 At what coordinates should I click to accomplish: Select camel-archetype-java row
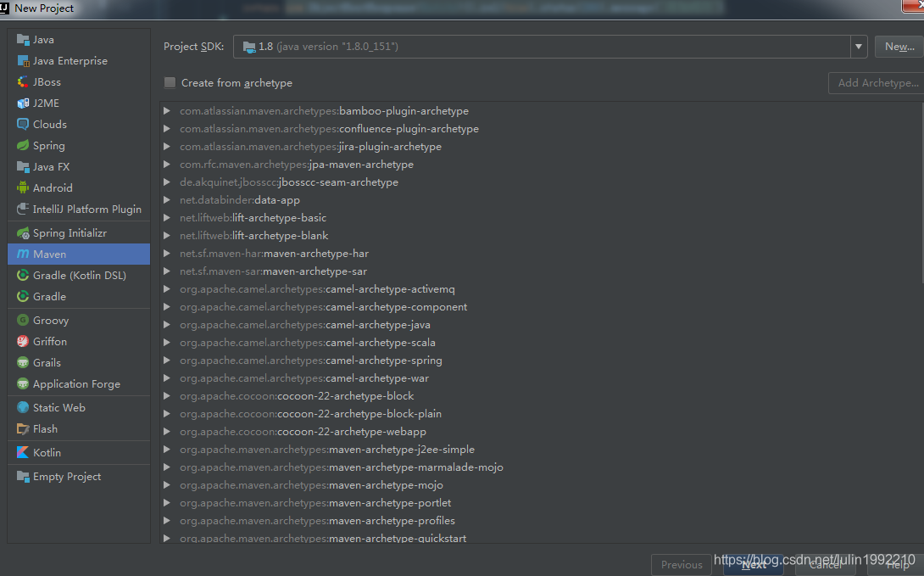pos(541,324)
